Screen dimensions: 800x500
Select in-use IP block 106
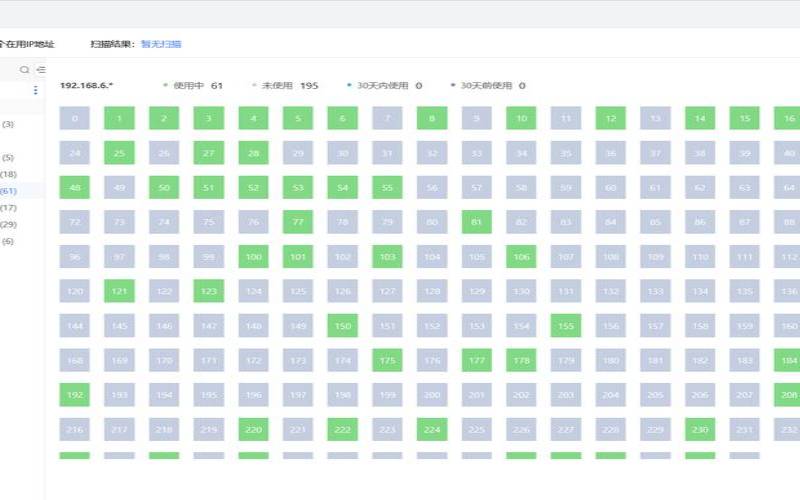pyautogui.click(x=521, y=257)
